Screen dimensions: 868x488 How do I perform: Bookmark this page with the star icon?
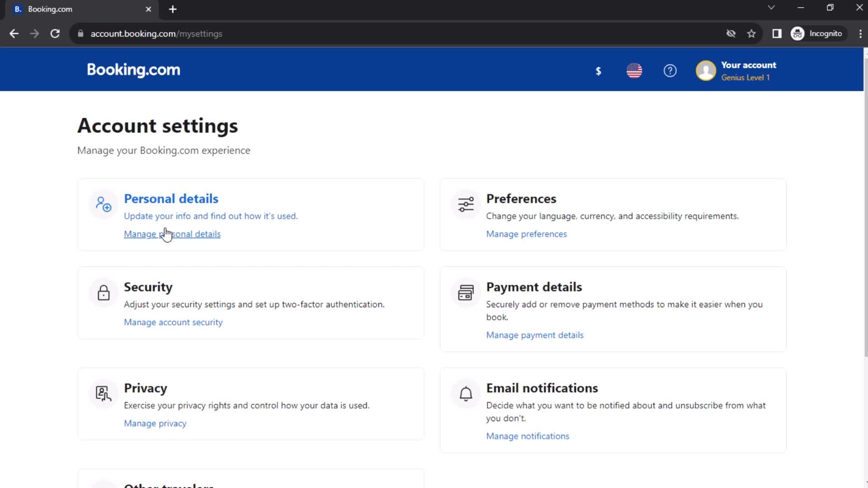pyautogui.click(x=751, y=33)
